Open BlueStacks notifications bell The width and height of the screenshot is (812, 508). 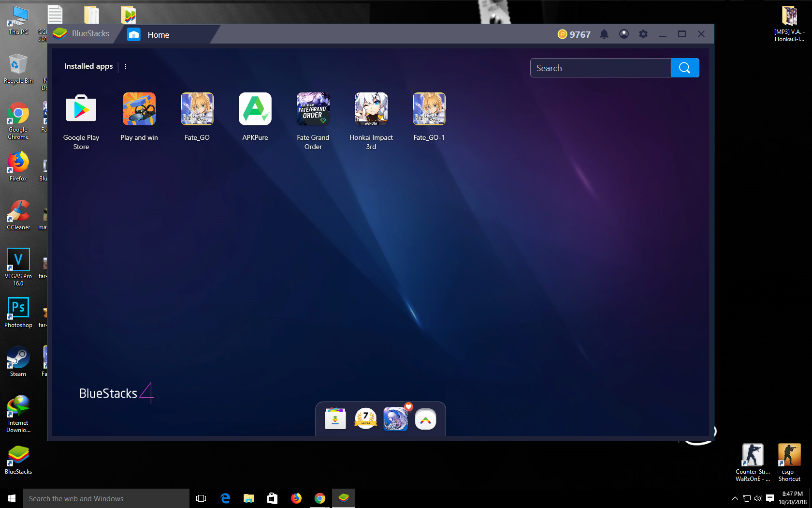click(x=604, y=34)
